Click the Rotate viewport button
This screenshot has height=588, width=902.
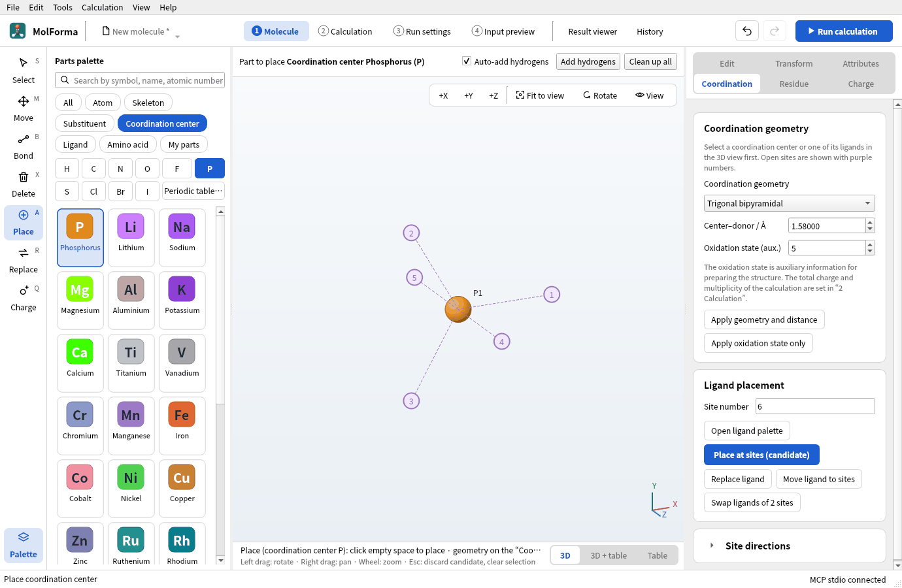coord(600,95)
